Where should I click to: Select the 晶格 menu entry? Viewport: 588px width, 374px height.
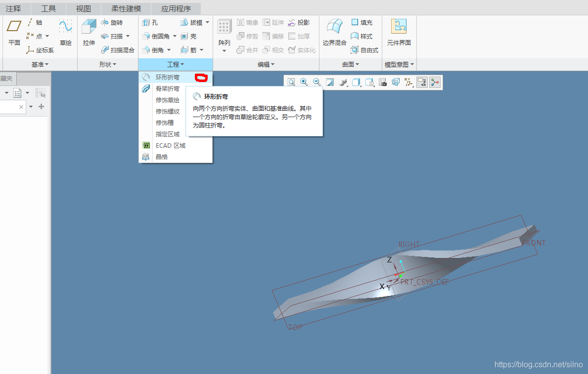(162, 157)
